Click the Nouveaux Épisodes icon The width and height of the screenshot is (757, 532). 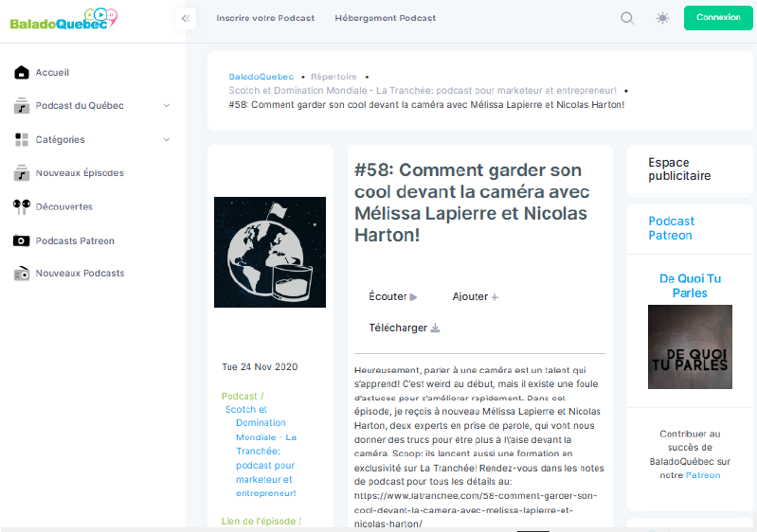click(21, 172)
